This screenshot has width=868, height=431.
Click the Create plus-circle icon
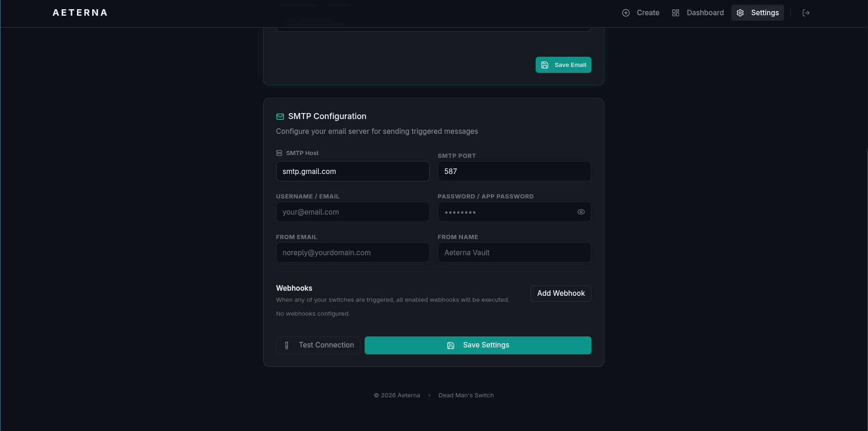(x=626, y=13)
